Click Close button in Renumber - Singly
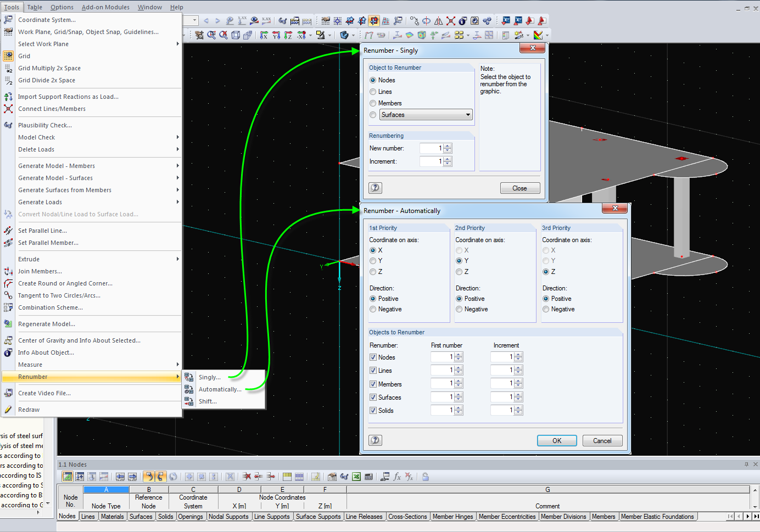Viewport: 760px width, 532px height. (x=519, y=188)
